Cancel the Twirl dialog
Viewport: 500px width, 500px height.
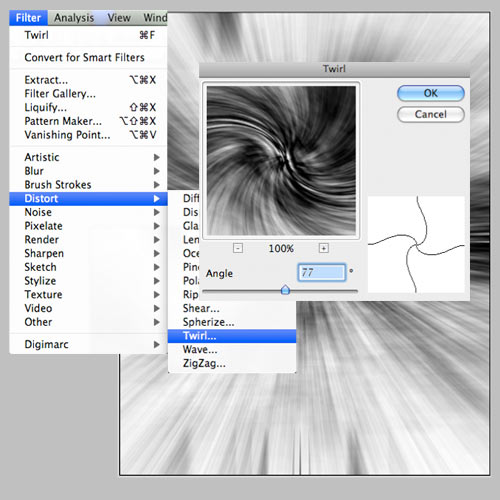tap(431, 114)
